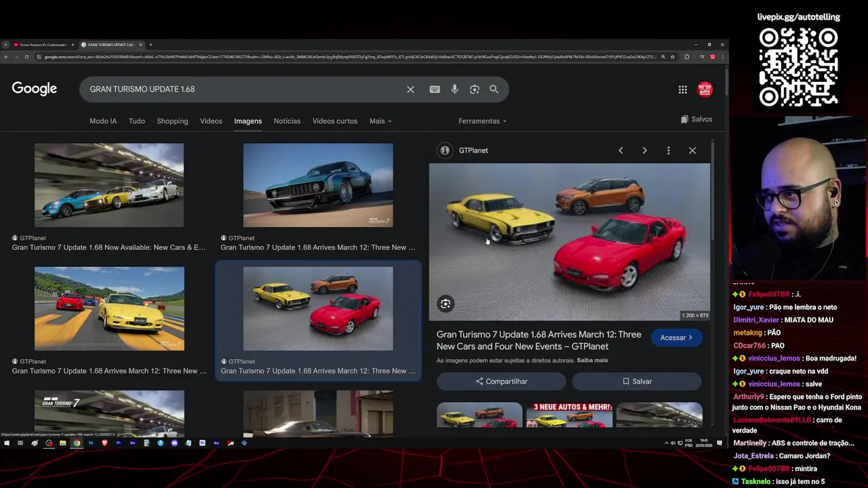This screenshot has height=488, width=868.
Task: Open the Saiba mais link
Action: click(592, 361)
